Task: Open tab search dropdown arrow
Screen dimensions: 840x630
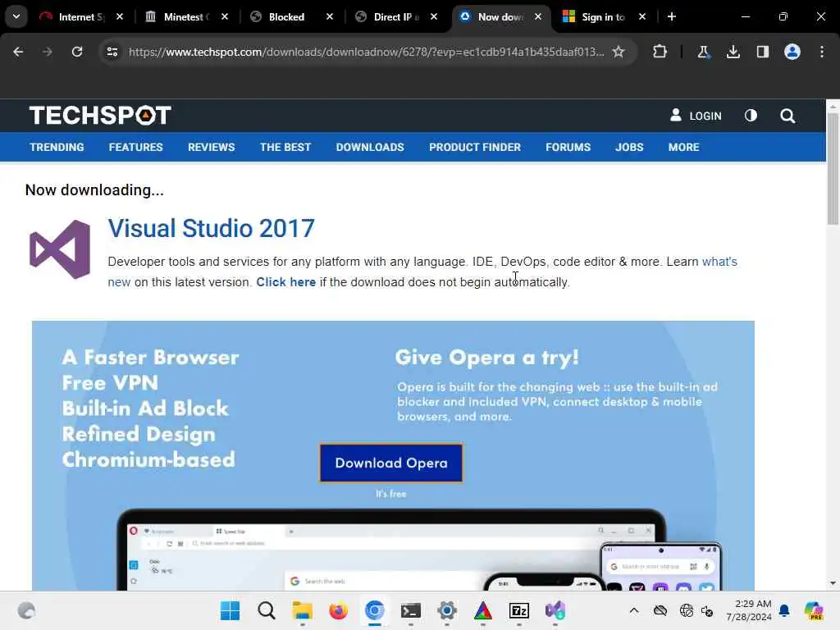Action: 16,16
